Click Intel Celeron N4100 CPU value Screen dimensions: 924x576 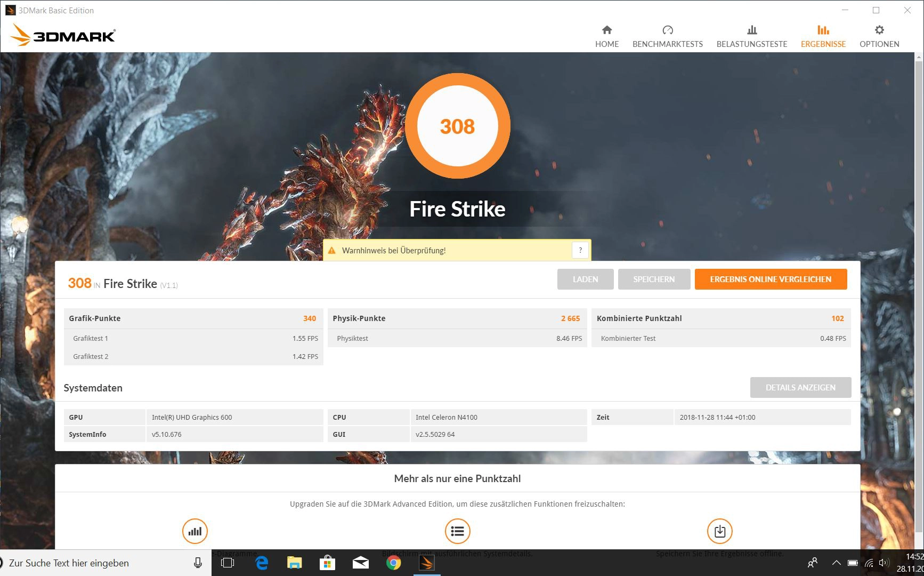point(447,417)
